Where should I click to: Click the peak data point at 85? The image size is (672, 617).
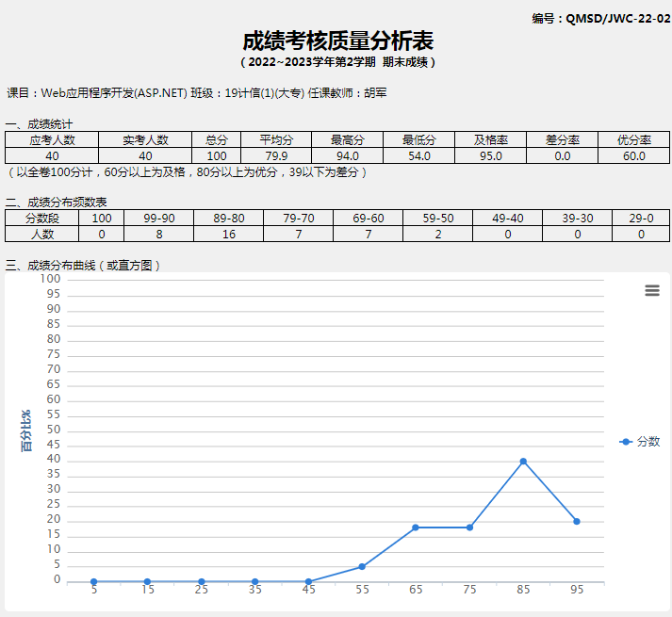pyautogui.click(x=523, y=462)
